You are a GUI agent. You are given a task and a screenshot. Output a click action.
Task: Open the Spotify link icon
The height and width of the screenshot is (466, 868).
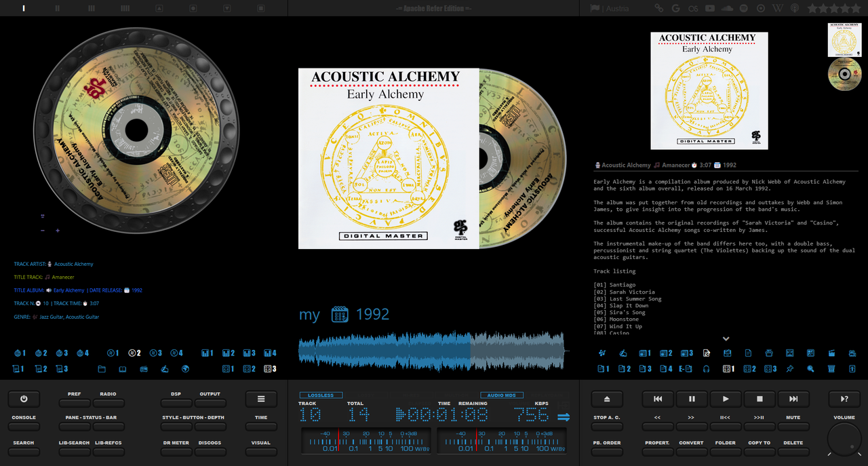(743, 8)
